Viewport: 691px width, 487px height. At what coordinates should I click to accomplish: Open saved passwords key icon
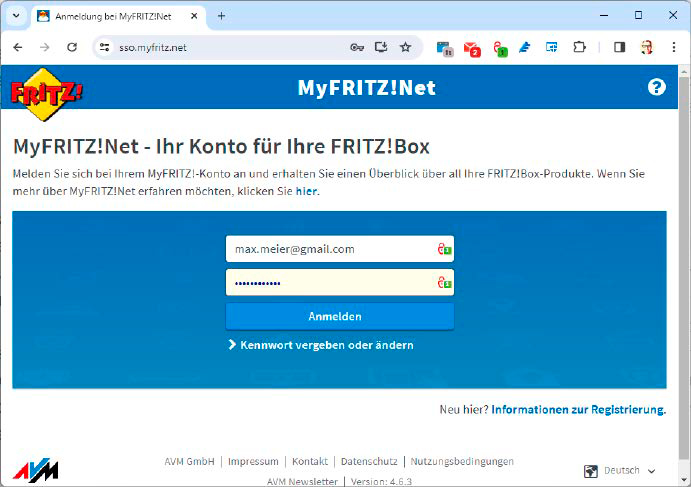(357, 47)
